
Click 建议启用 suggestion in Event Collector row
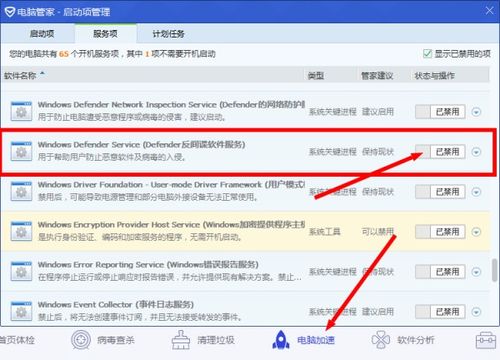point(378,312)
